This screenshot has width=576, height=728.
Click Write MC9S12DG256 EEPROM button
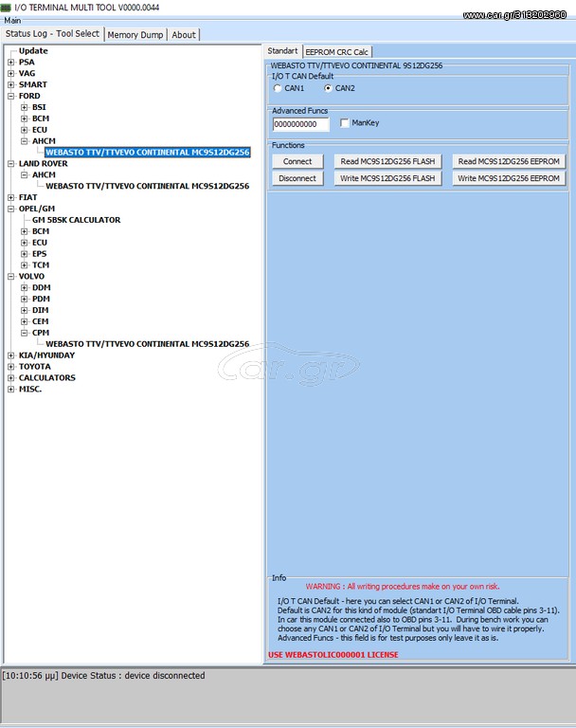(x=509, y=178)
